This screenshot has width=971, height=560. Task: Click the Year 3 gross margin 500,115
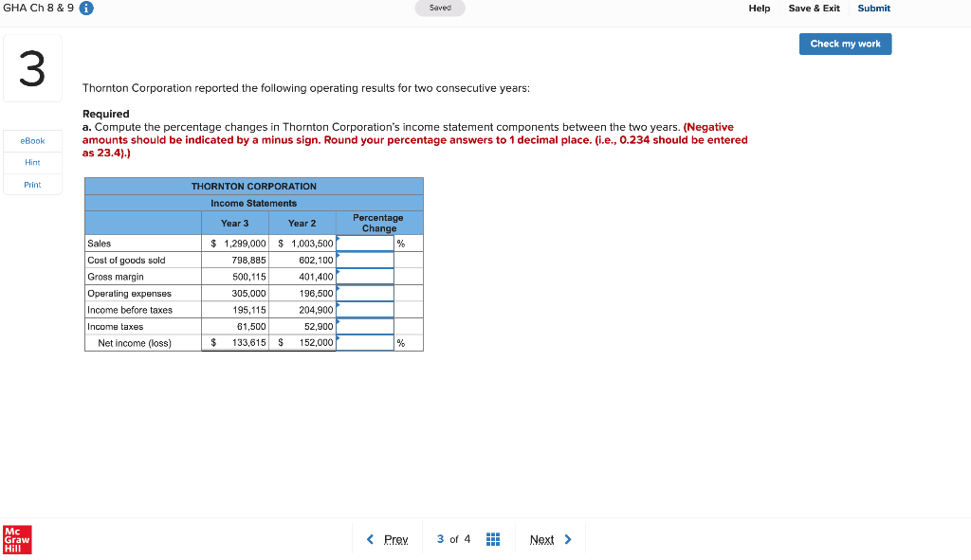point(249,278)
